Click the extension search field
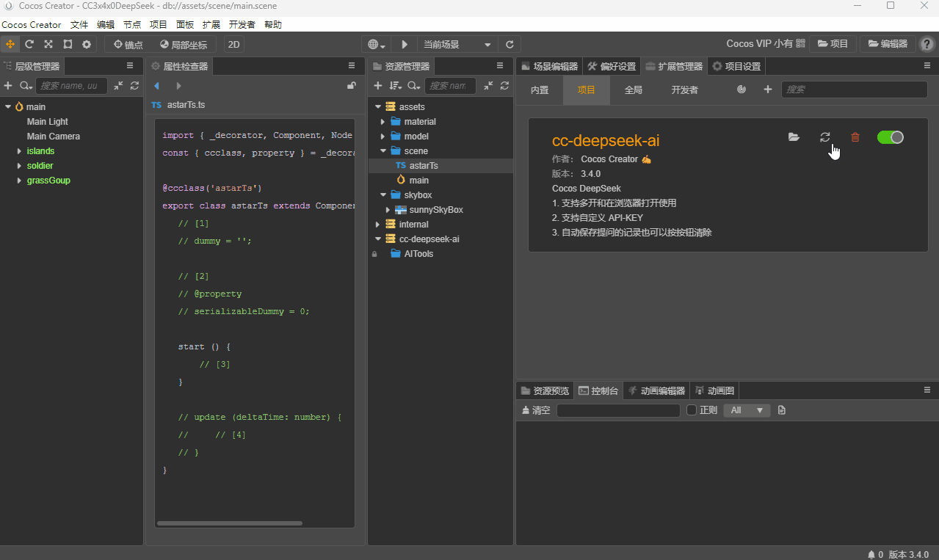Screen dimensions: 939x560 pos(854,90)
